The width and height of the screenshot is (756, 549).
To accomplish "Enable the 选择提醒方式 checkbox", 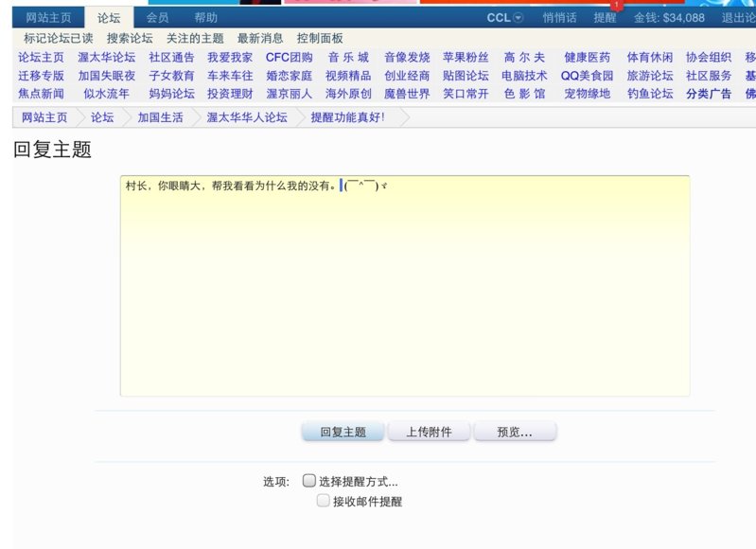I will click(x=309, y=481).
